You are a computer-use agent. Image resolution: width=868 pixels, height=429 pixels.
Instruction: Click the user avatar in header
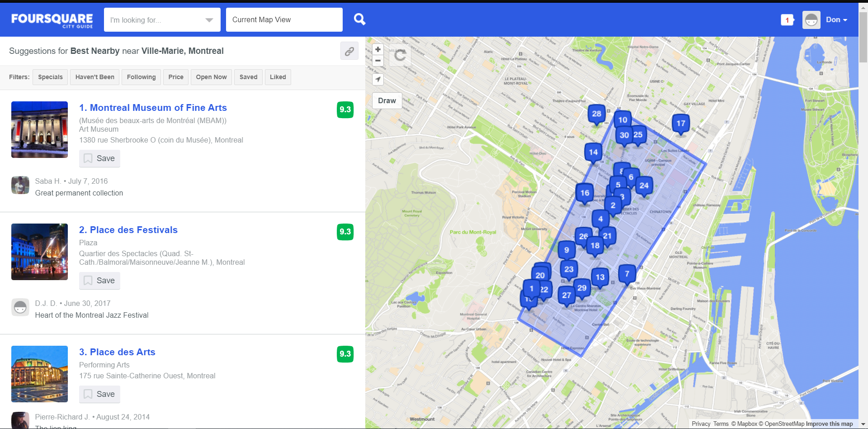click(811, 20)
